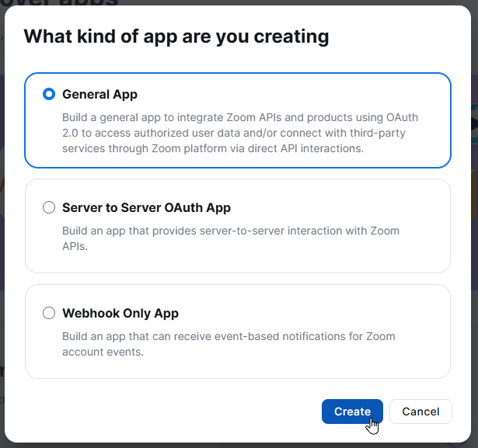The height and width of the screenshot is (448, 478).
Task: Select the Webhook Only App radio button
Action: tap(49, 313)
